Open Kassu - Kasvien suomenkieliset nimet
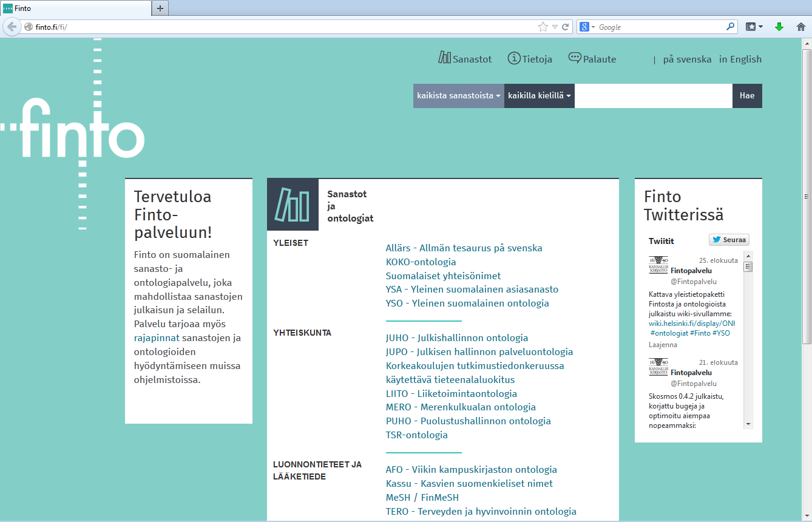 (469, 483)
